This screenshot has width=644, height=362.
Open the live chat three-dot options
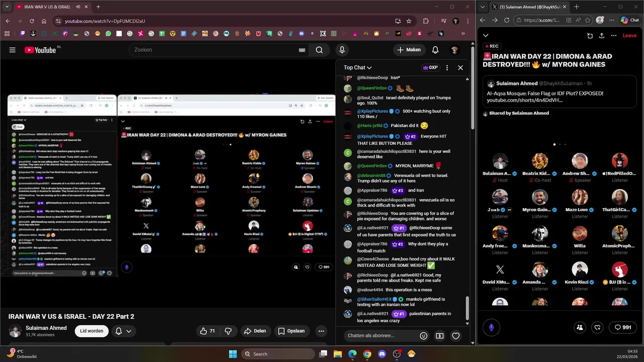(447, 67)
